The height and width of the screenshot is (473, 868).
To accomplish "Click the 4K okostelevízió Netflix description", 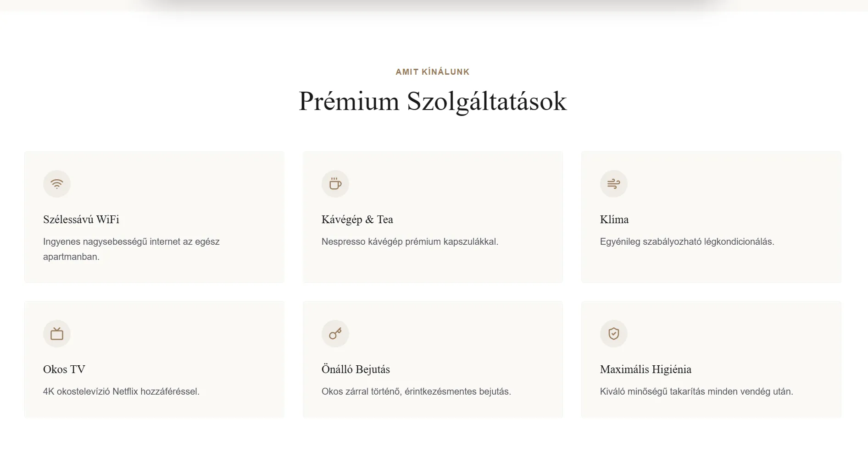I will [121, 391].
